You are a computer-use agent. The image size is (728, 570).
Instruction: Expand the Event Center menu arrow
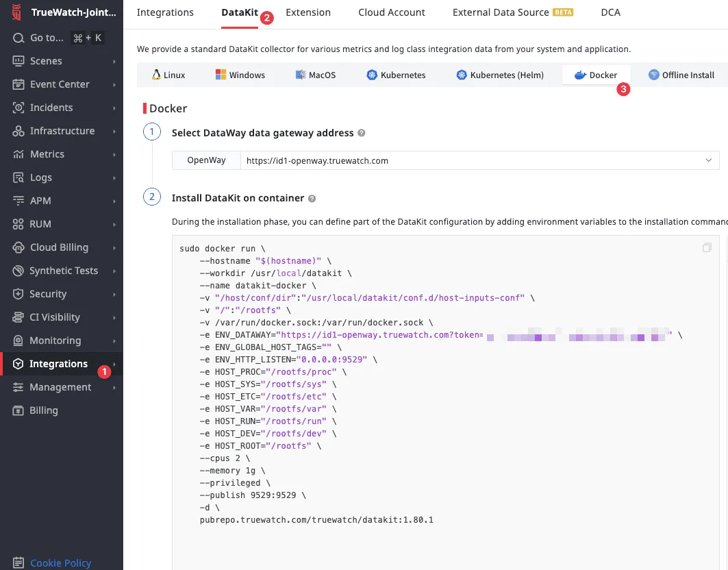(114, 84)
